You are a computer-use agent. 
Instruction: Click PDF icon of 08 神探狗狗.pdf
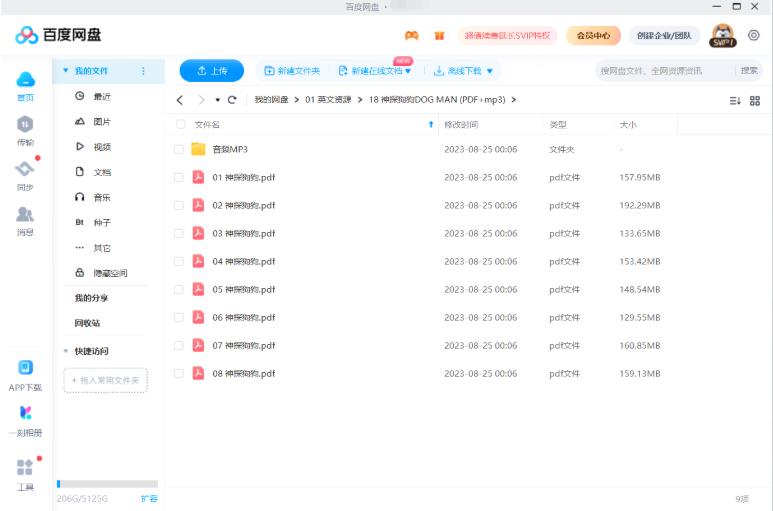198,373
